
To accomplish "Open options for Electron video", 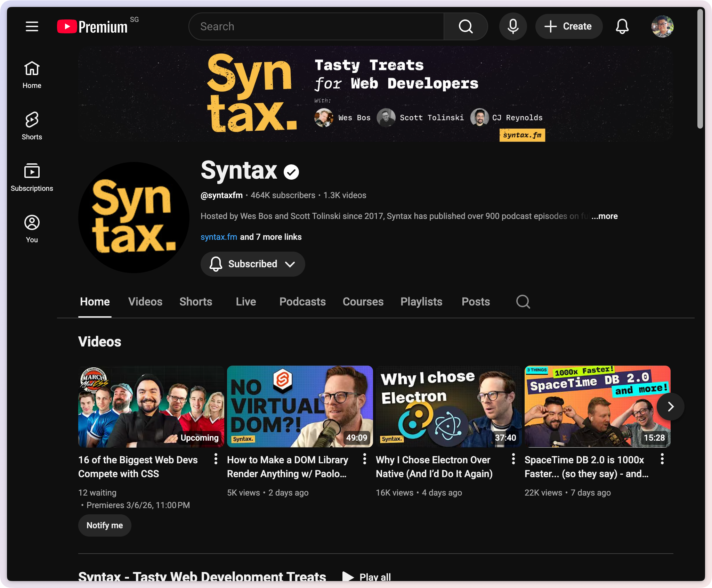I will 513,459.
